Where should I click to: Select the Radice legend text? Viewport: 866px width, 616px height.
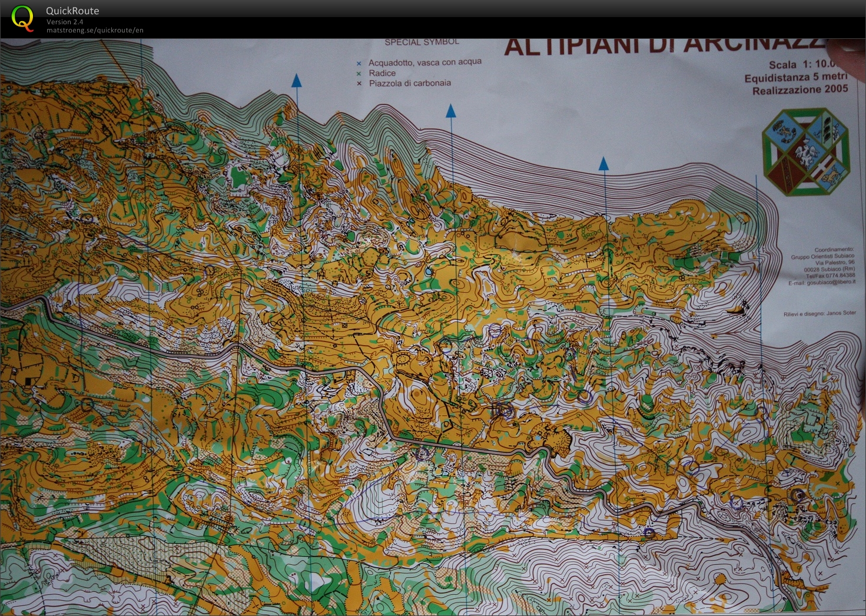click(382, 73)
